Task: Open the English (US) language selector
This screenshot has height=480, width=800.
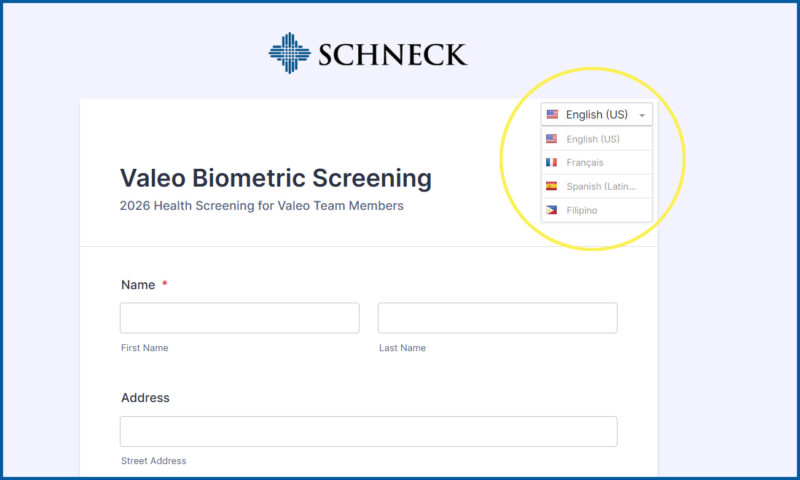Action: pyautogui.click(x=596, y=115)
